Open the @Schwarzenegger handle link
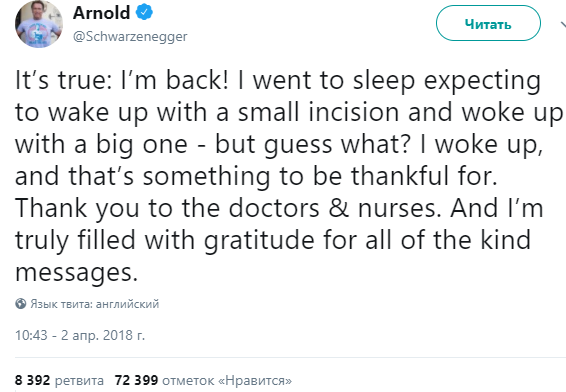 130,36
